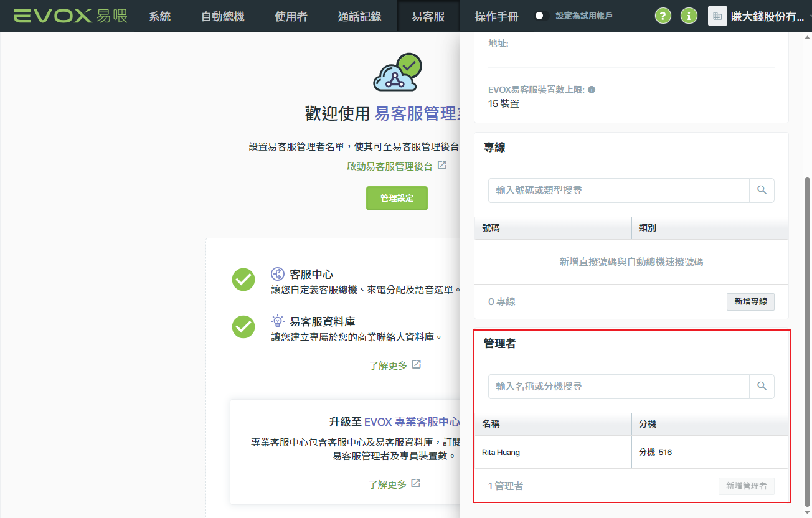Click search icon in 專線 search box

click(762, 191)
